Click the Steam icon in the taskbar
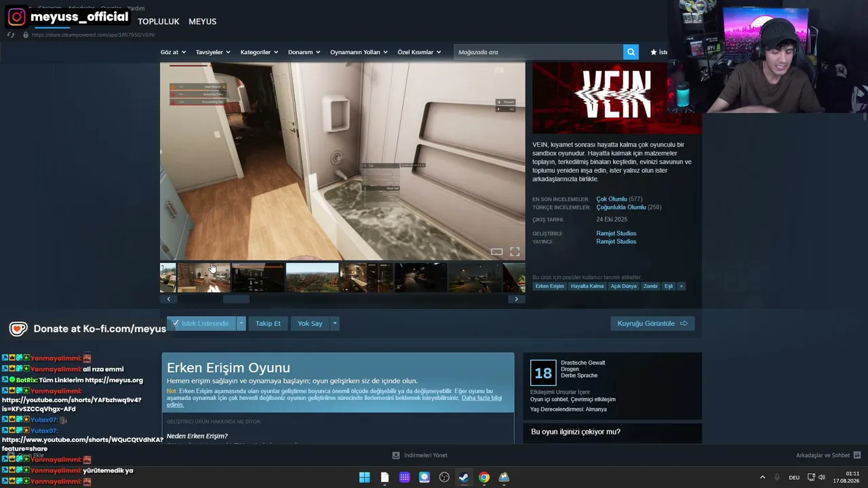This screenshot has height=488, width=868. (464, 477)
